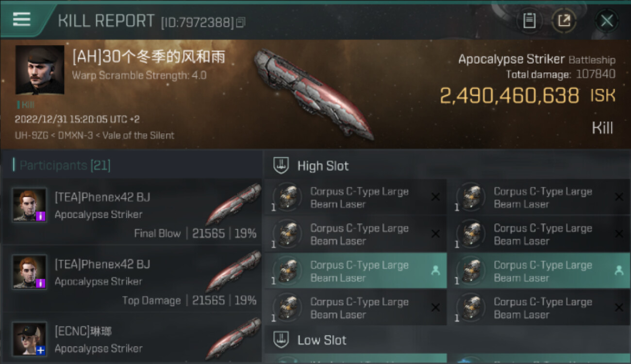Image resolution: width=631 pixels, height=364 pixels.
Task: Close the kill report window
Action: [607, 20]
